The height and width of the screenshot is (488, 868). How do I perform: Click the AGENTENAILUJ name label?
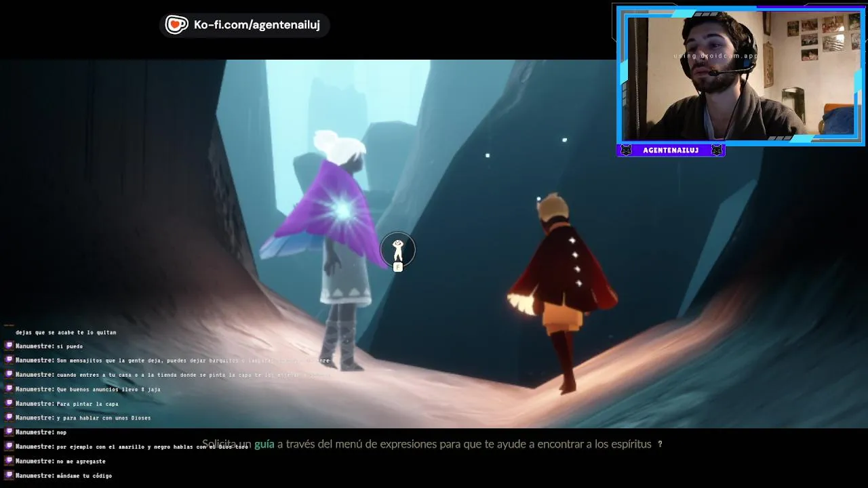coord(671,150)
